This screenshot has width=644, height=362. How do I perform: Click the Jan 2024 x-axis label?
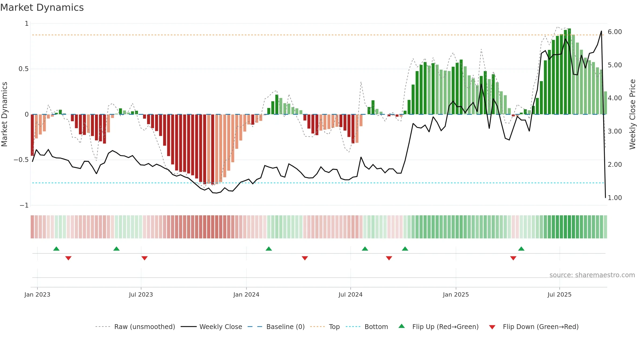246,294
